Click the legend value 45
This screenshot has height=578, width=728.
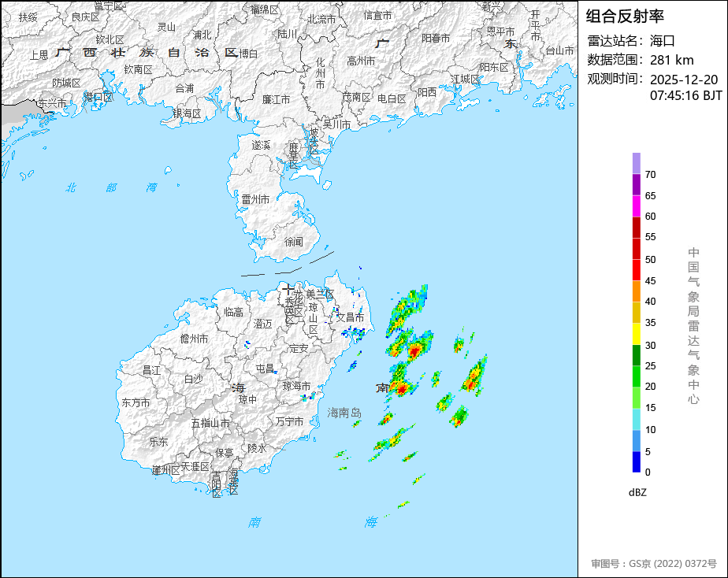coord(651,280)
